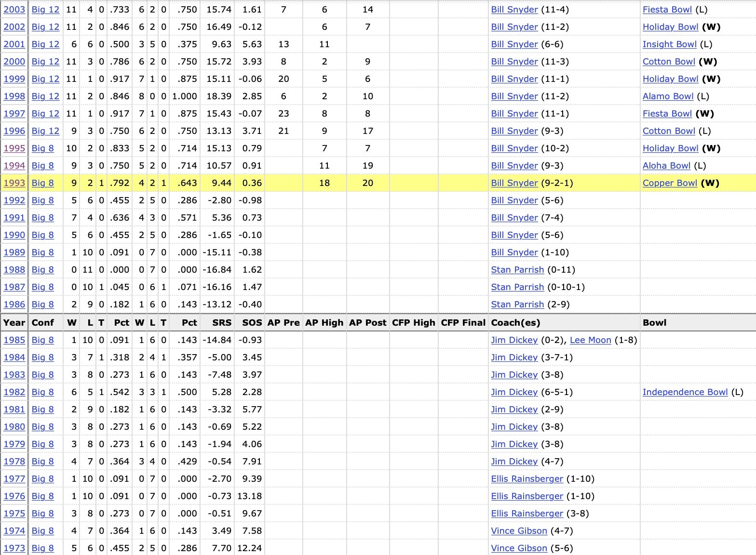Click the CFP Final column header

tap(463, 323)
